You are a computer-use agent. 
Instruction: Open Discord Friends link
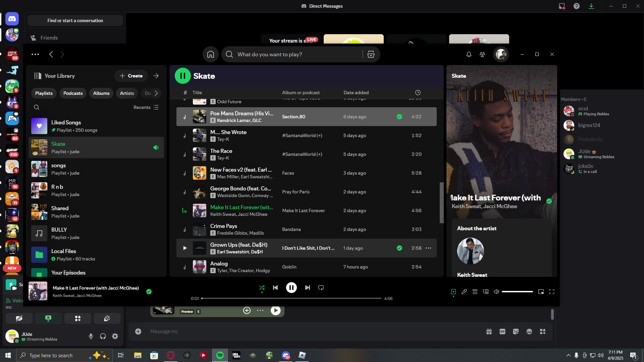pos(49,38)
